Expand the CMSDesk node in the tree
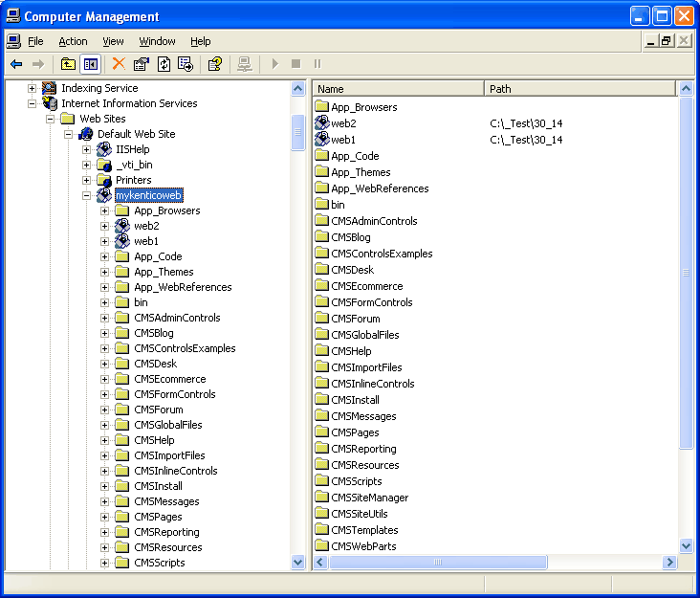The height and width of the screenshot is (598, 700). tap(105, 364)
